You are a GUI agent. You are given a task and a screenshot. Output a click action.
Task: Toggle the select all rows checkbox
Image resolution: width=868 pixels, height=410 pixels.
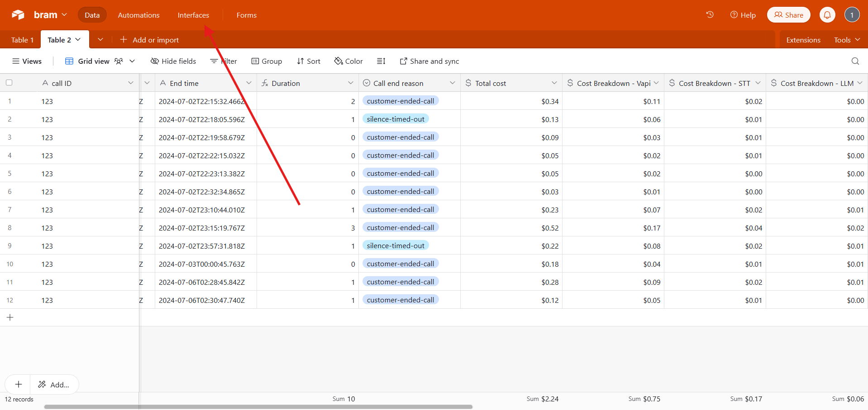9,83
